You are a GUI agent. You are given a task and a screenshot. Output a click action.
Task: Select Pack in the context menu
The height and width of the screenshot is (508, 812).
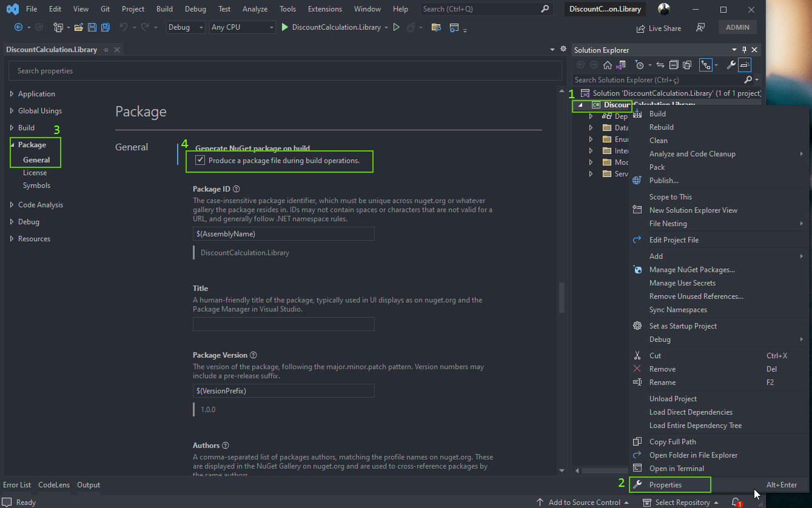pos(657,167)
